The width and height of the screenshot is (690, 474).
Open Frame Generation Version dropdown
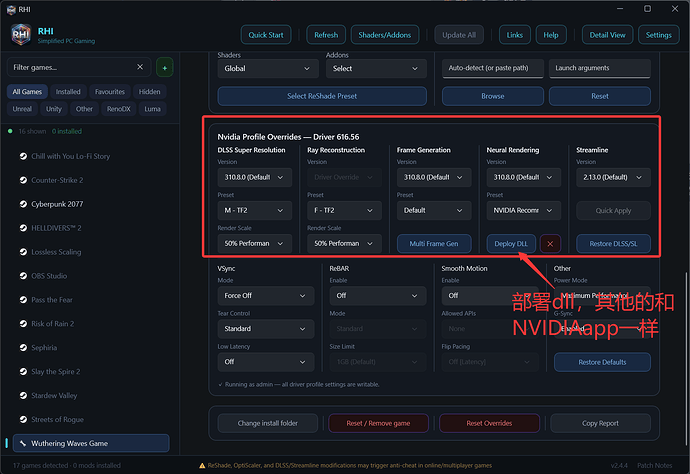(x=434, y=177)
